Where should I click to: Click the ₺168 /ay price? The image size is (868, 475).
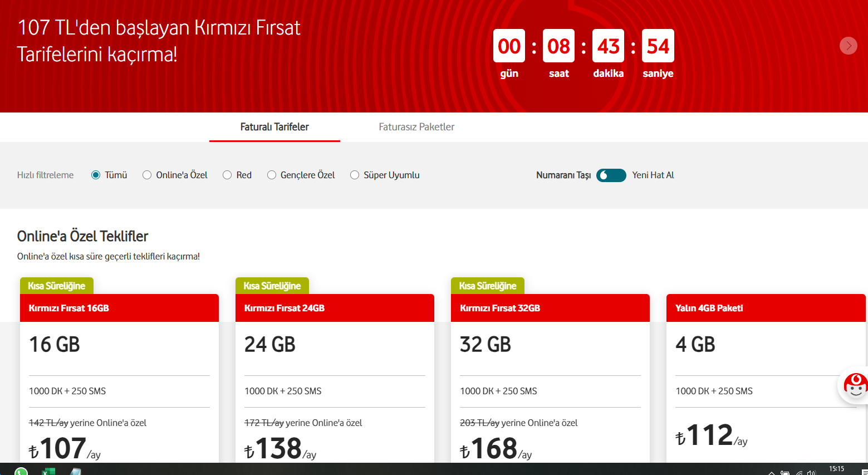(x=496, y=448)
